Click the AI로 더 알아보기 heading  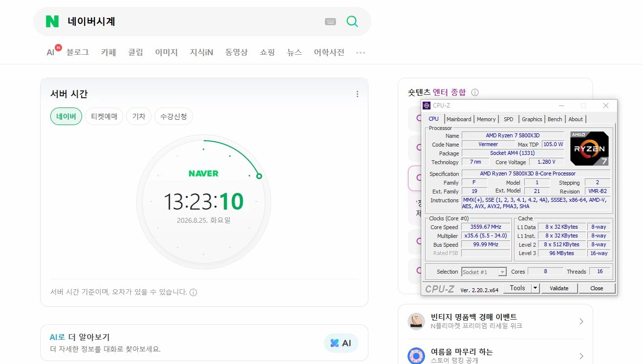[x=80, y=337]
